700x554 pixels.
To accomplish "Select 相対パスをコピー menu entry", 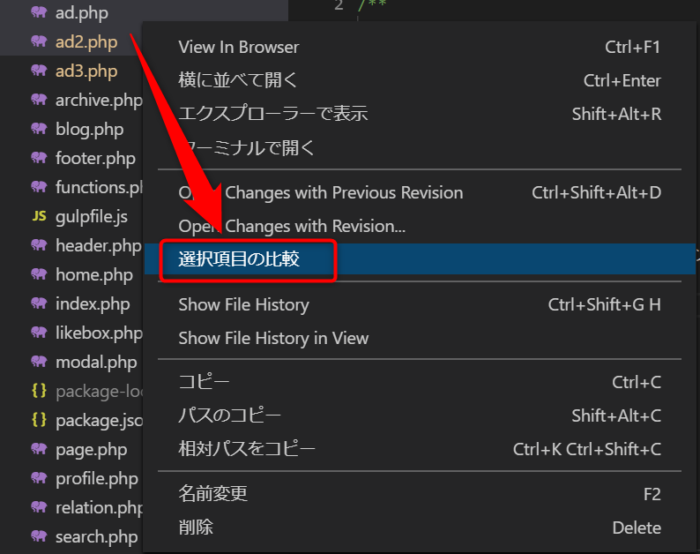I will 247,449.
